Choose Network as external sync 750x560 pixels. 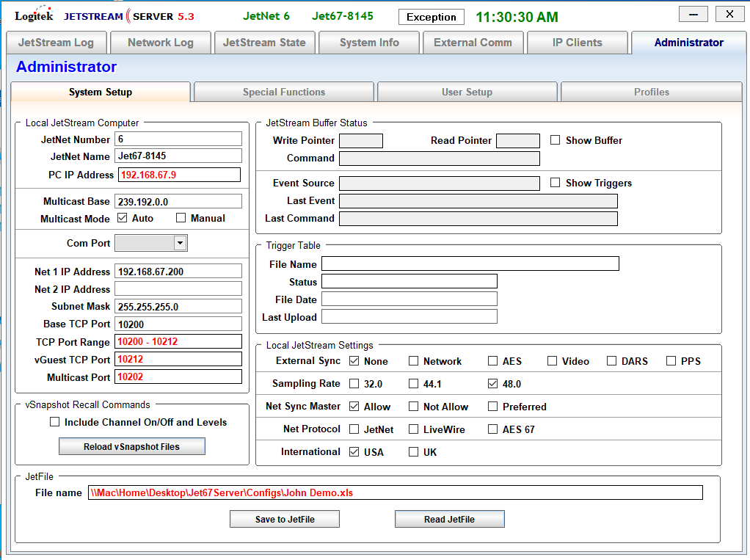pos(414,361)
